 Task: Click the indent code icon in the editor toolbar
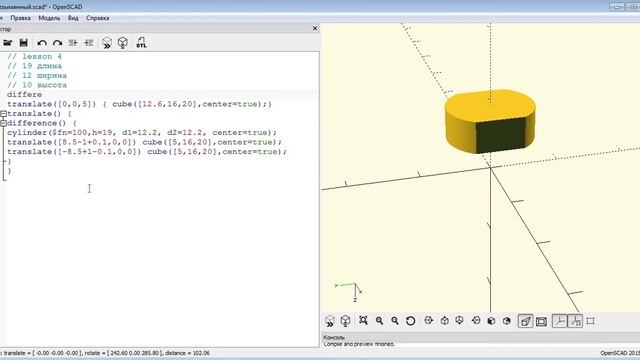pyautogui.click(x=89, y=43)
